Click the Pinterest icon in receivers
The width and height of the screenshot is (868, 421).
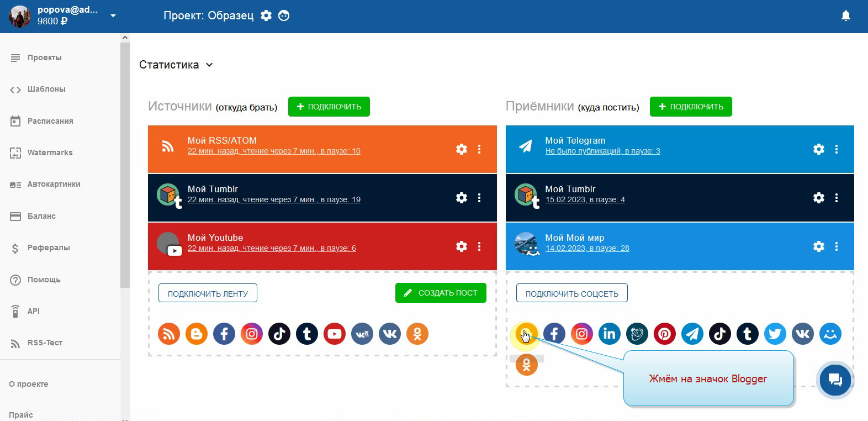tap(664, 334)
